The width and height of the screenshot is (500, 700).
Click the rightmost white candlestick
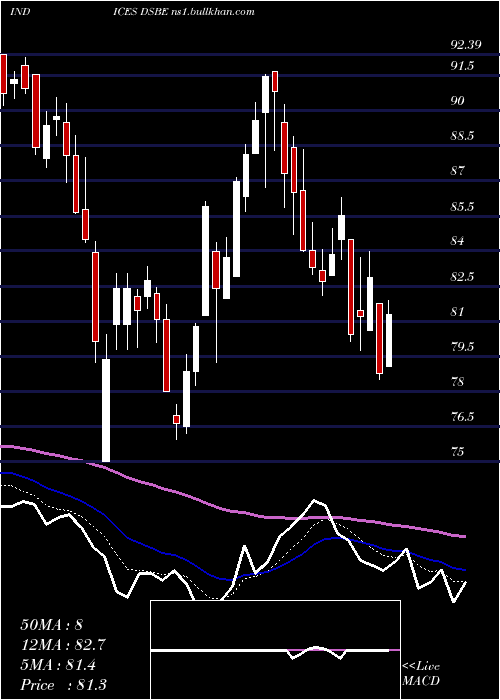389,340
